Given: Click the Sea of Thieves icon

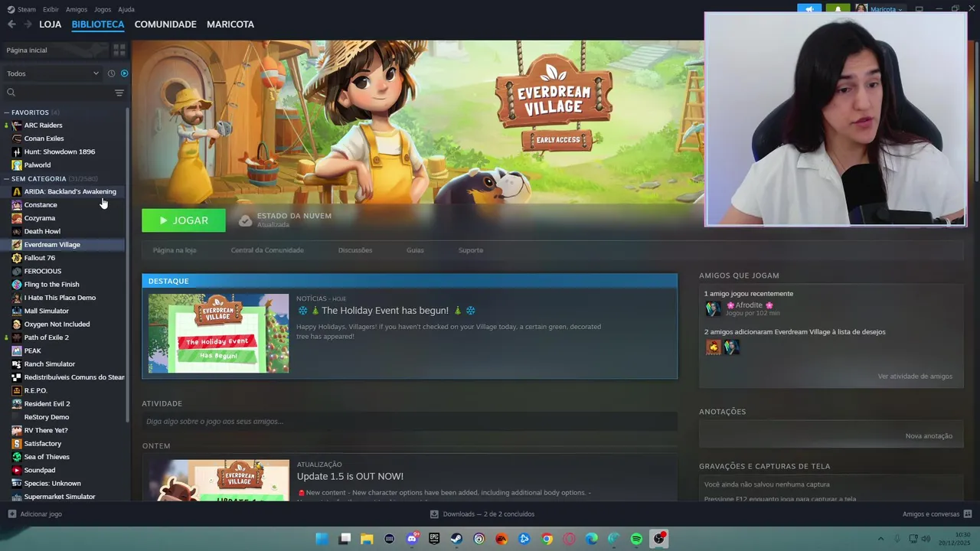Looking at the screenshot, I should 17,457.
